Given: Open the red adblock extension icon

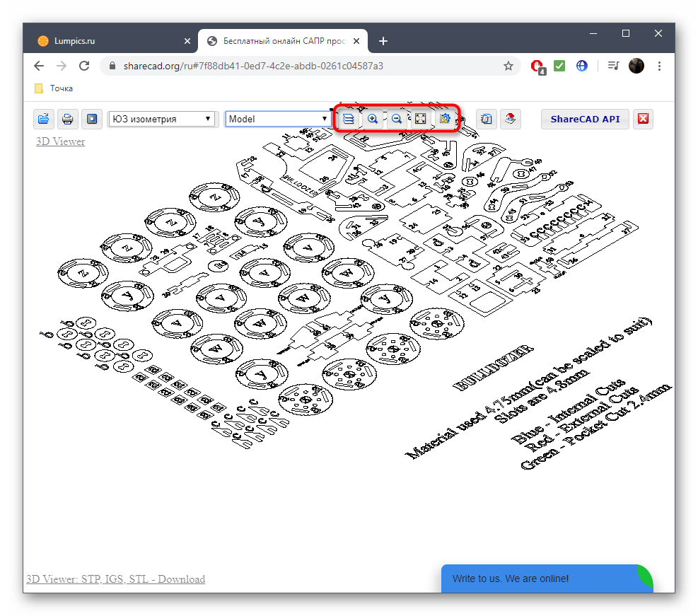Looking at the screenshot, I should point(537,66).
